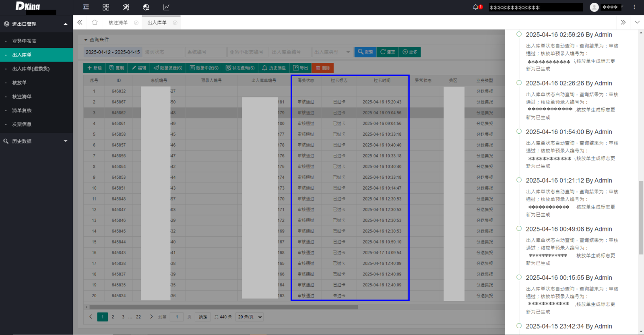Collapse the 查询条件 section

click(x=86, y=40)
